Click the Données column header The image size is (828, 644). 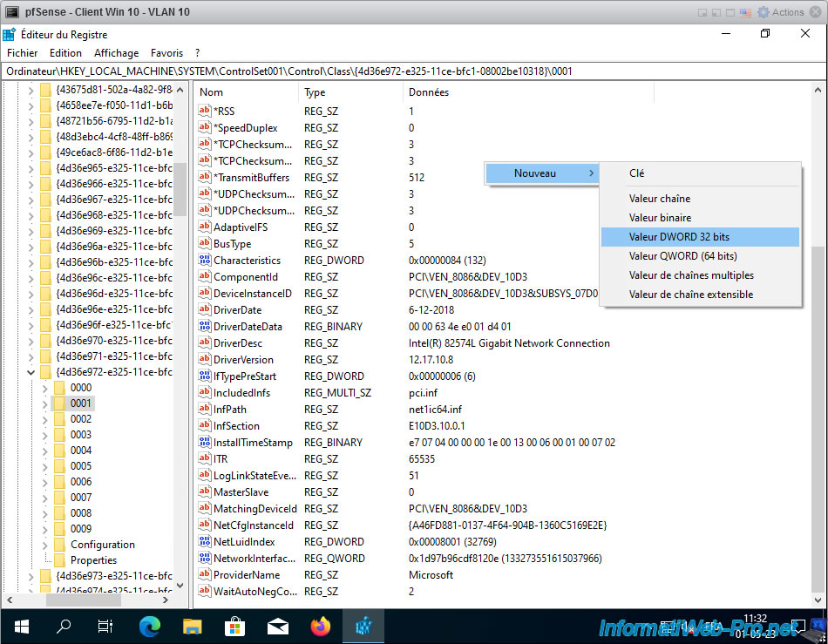click(x=528, y=92)
